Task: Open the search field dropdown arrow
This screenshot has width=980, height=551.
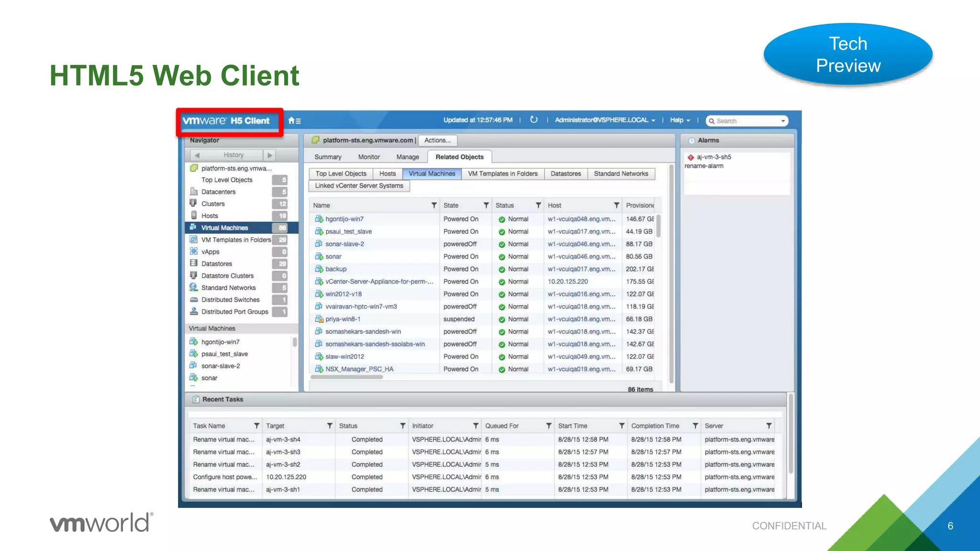Action: 783,121
